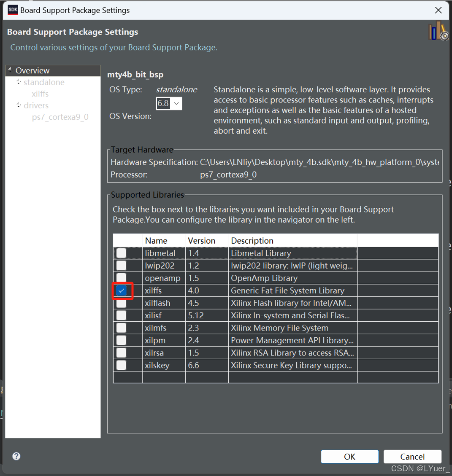Viewport: 452px width, 476px height.
Task: Enable the xilskey library checkbox
Action: (121, 365)
